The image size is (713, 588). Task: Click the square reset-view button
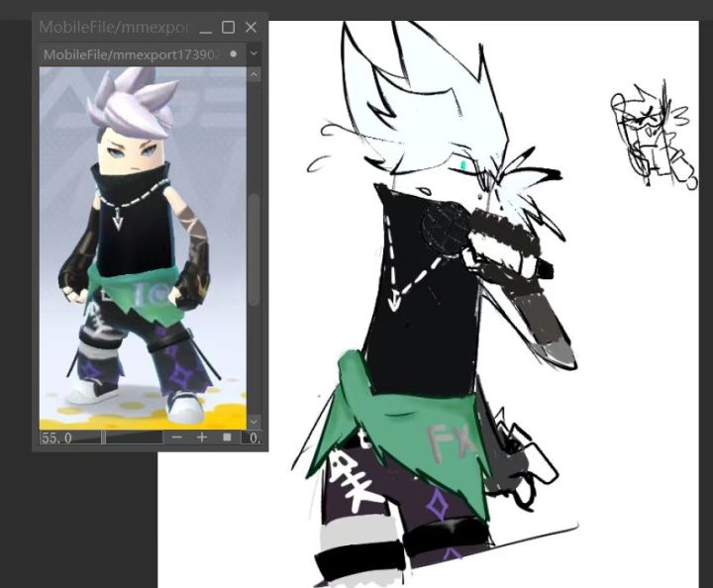pyautogui.click(x=227, y=438)
